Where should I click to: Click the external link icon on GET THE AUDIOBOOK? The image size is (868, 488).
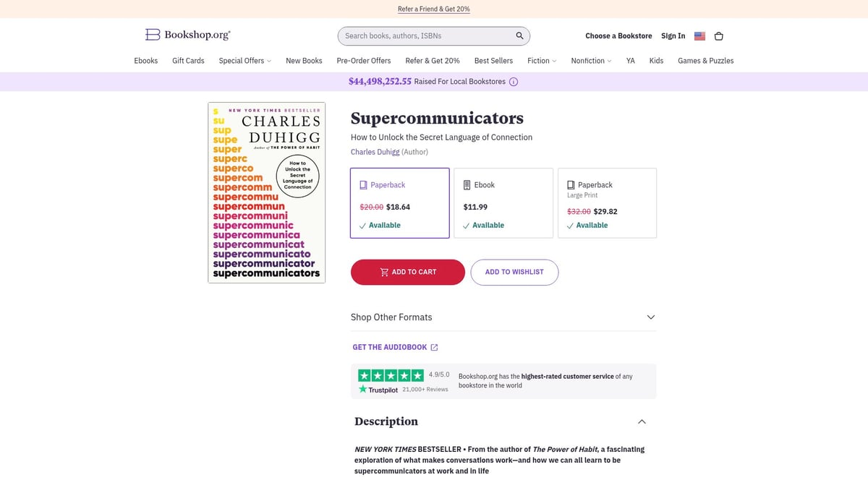[434, 347]
